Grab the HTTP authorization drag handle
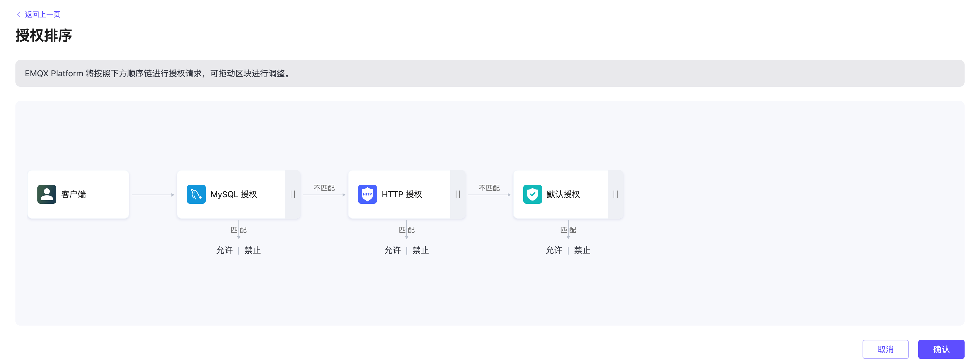 click(x=458, y=194)
